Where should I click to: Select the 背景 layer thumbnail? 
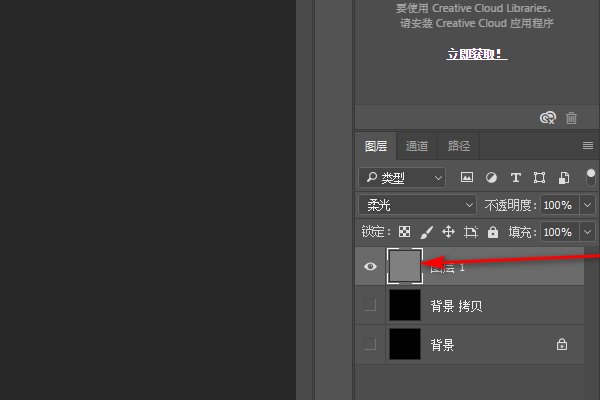coord(405,344)
